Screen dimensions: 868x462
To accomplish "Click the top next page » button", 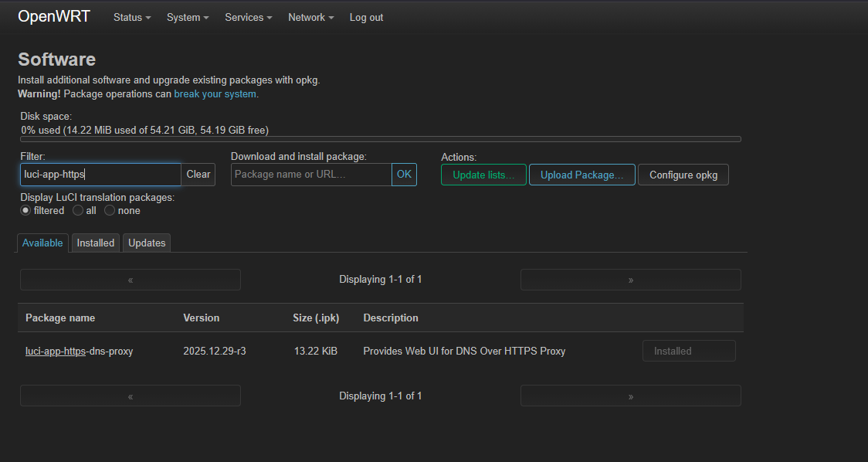I will click(630, 280).
